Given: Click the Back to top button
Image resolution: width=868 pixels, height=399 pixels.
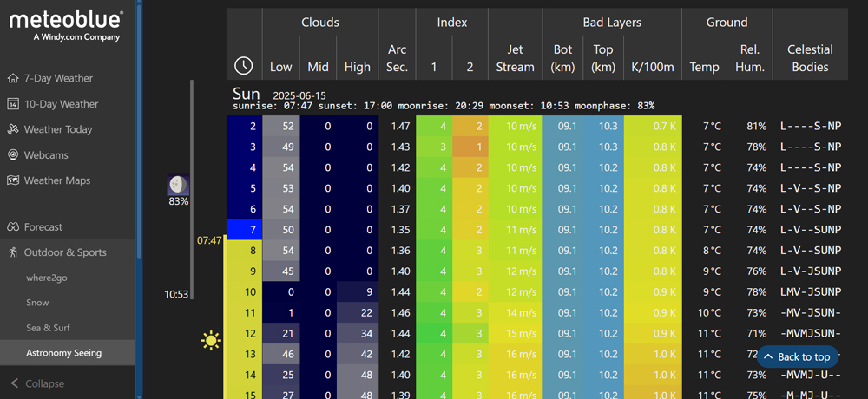Looking at the screenshot, I should (x=797, y=357).
